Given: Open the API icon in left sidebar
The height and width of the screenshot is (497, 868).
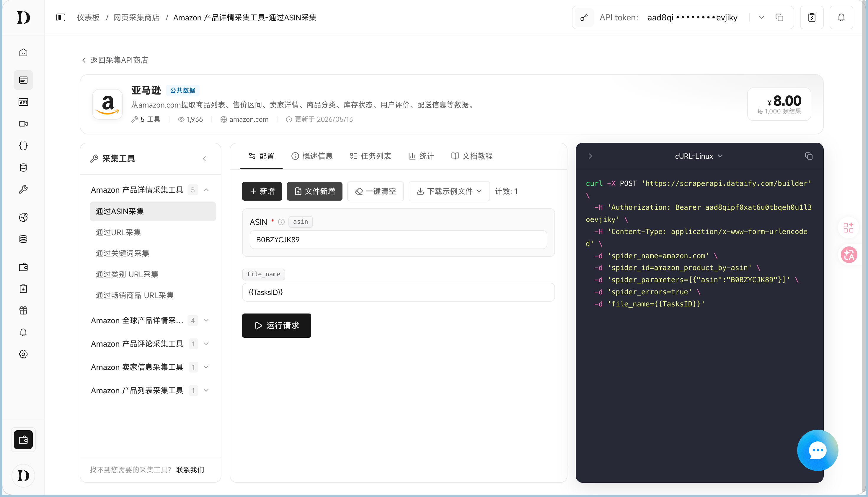Looking at the screenshot, I should [x=23, y=102].
